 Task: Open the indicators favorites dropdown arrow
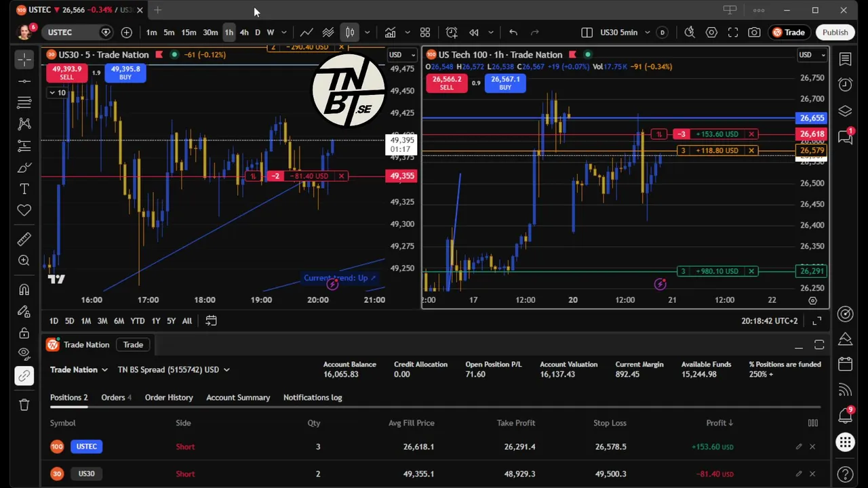click(x=408, y=33)
